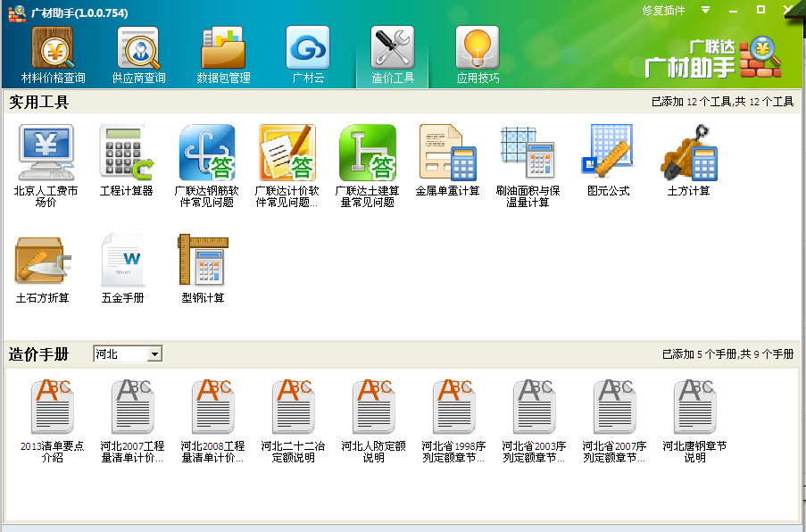The height and width of the screenshot is (532, 806).
Task: Launch 北京人工费市场价 tool
Action: pyautogui.click(x=46, y=166)
